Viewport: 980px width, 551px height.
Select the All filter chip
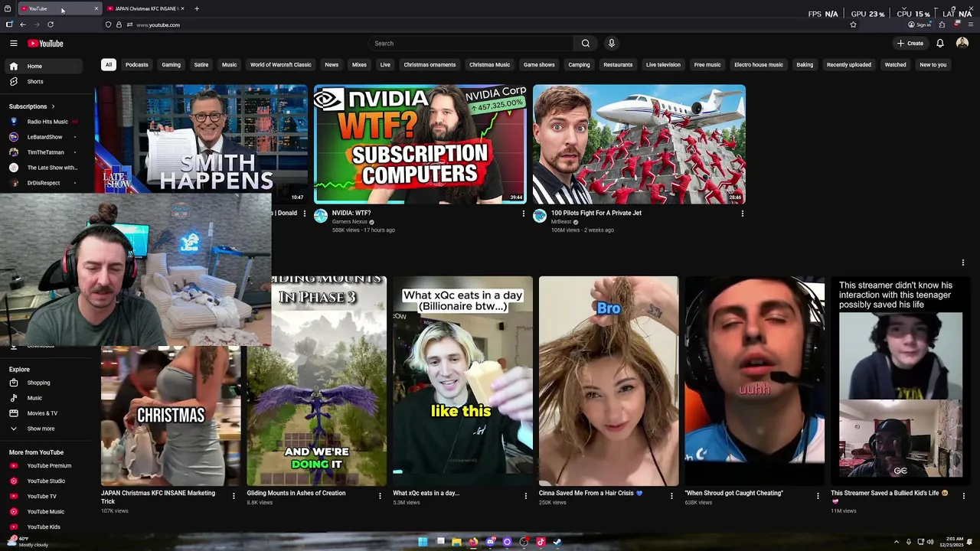[x=109, y=65]
